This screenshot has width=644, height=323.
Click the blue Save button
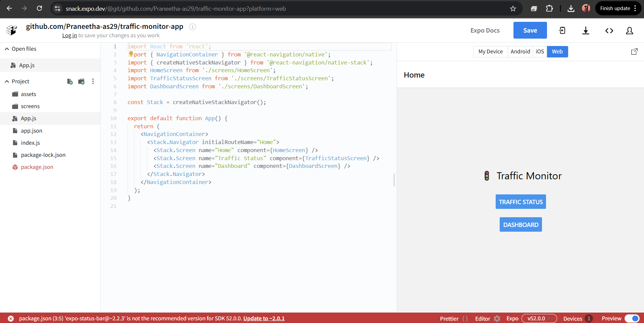530,30
